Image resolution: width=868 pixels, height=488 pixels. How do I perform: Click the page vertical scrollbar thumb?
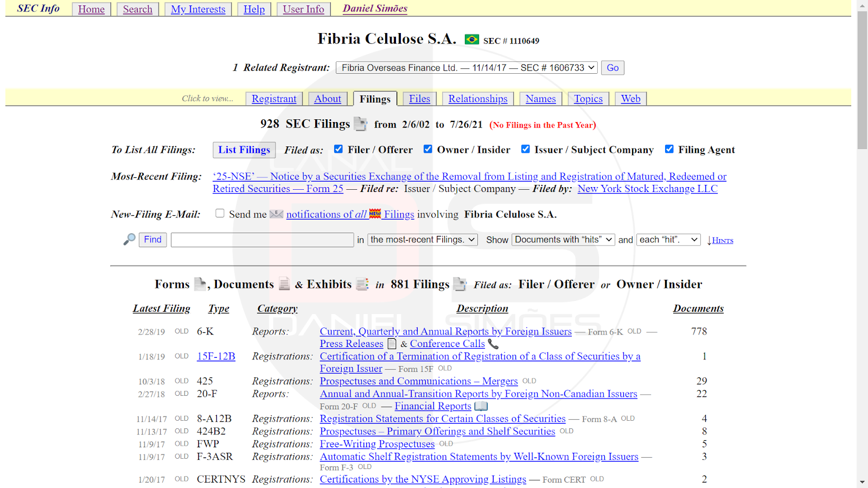pos(862,80)
